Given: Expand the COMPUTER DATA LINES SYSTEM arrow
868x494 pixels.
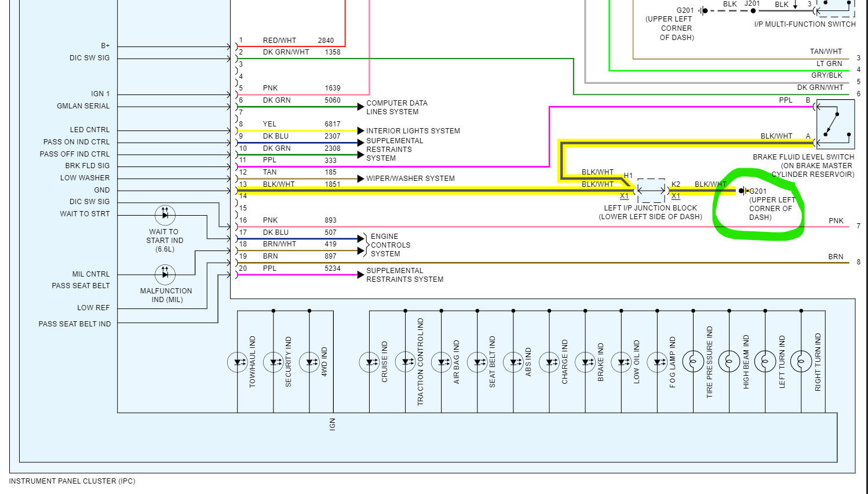Looking at the screenshot, I should [x=361, y=107].
